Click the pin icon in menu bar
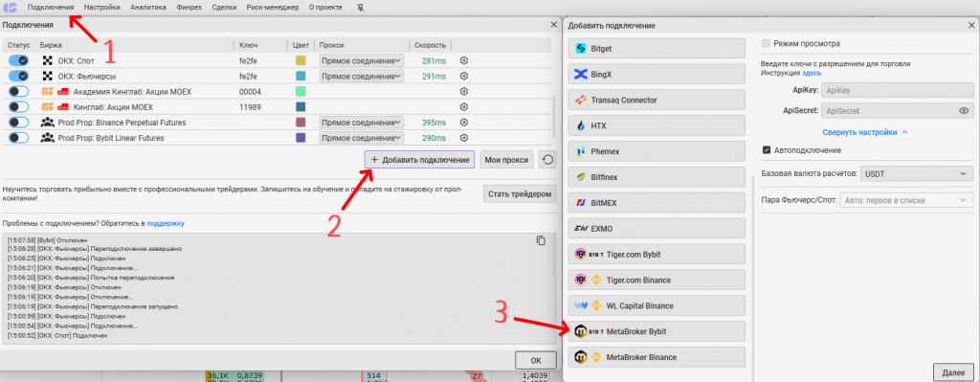 pyautogui.click(x=360, y=8)
